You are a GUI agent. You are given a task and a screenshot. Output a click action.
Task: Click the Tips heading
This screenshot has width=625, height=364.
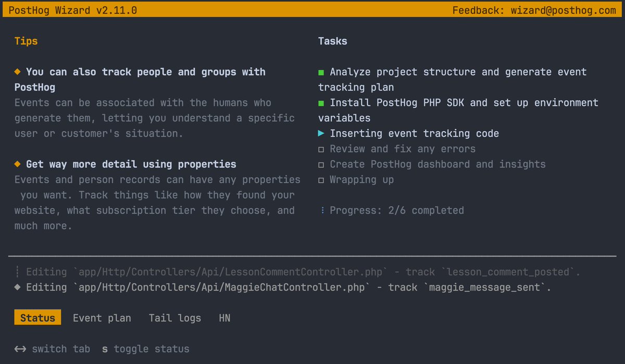(x=26, y=41)
